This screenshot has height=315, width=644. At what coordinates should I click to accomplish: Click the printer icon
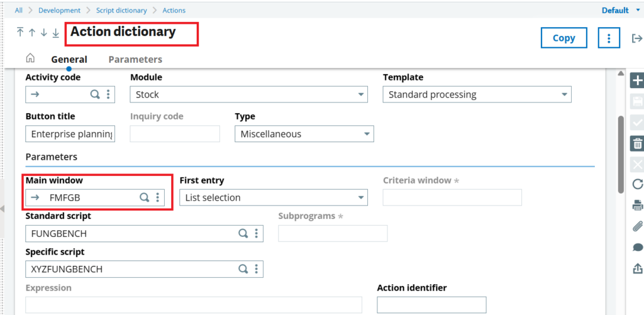637,205
